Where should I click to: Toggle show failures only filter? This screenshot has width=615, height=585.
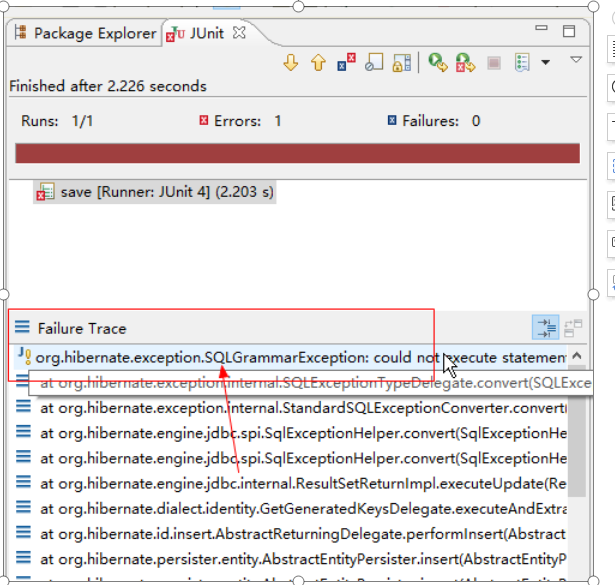click(x=346, y=63)
